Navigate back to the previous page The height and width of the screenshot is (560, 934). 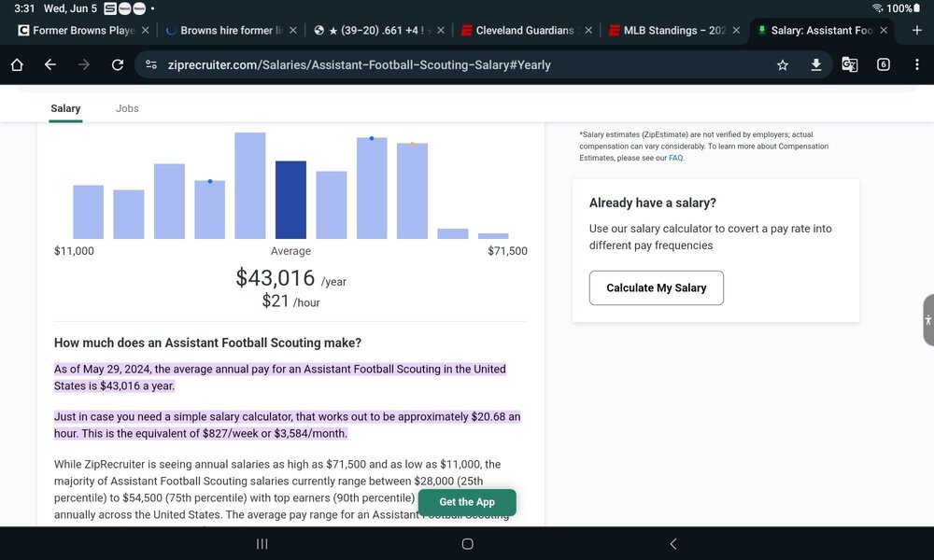click(50, 65)
